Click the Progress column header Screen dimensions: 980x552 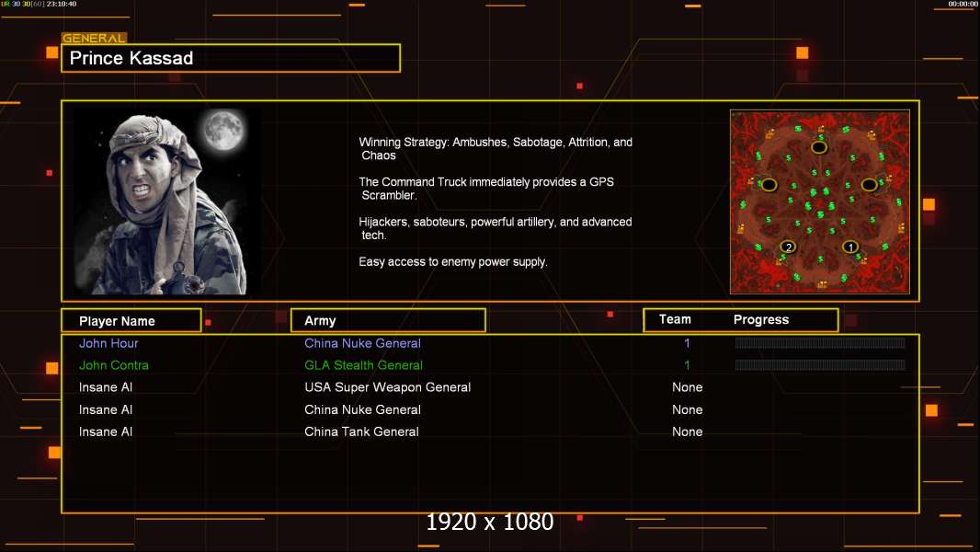760,319
